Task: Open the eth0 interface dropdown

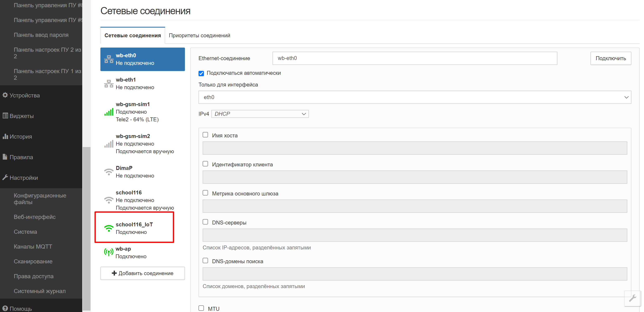Action: tap(415, 97)
